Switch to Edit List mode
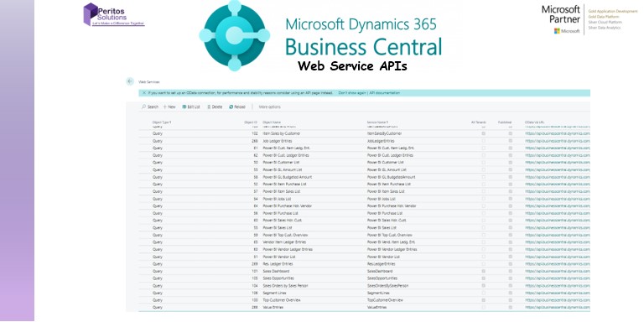Viewport: 644px width, 322px height. click(x=191, y=106)
